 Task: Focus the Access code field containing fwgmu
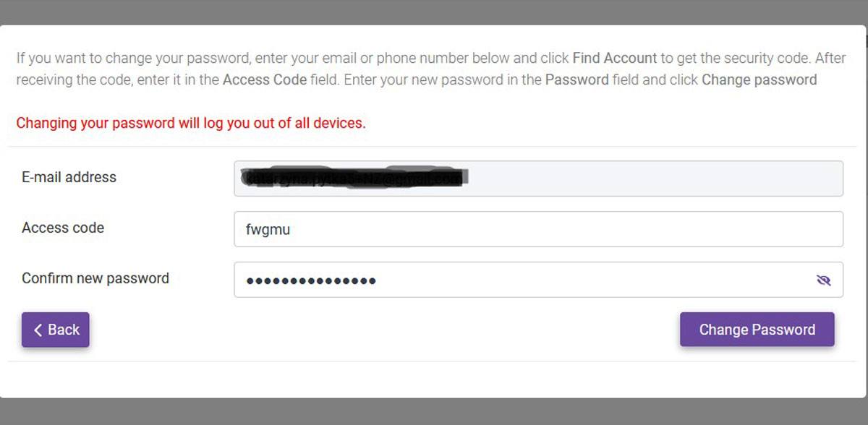coord(538,229)
